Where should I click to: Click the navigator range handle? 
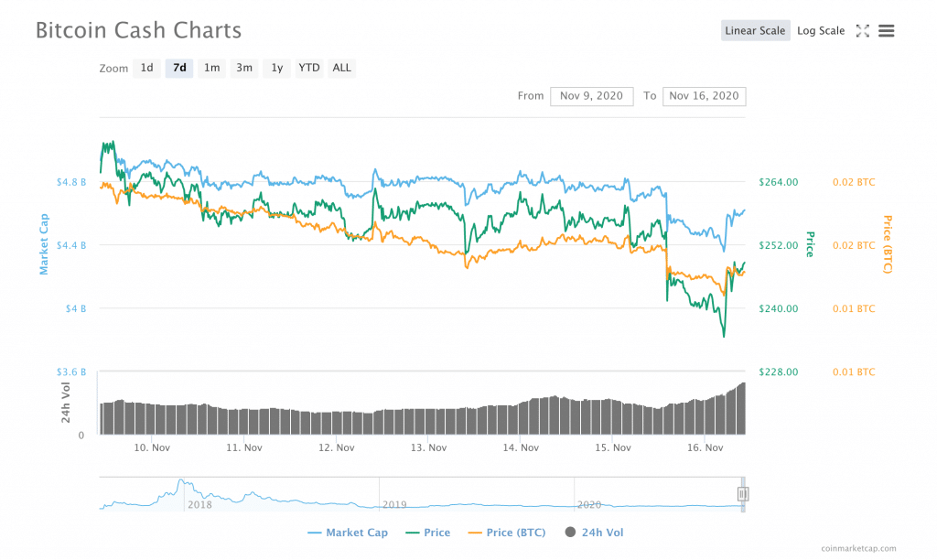743,495
